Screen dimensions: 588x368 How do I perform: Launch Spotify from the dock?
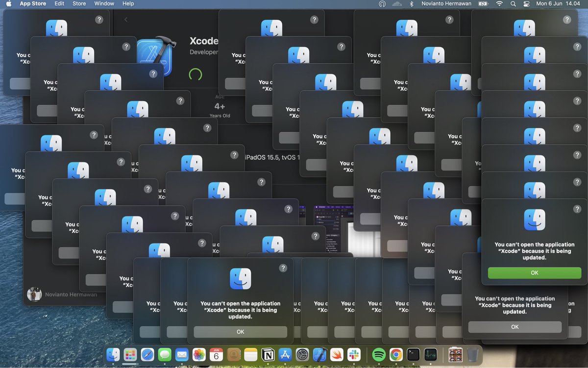tap(379, 354)
